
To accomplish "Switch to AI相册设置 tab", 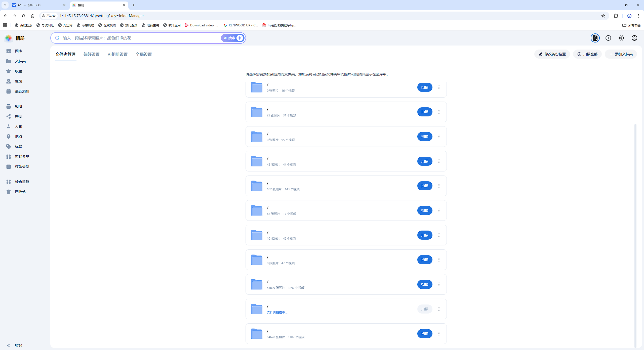I will coord(117,54).
